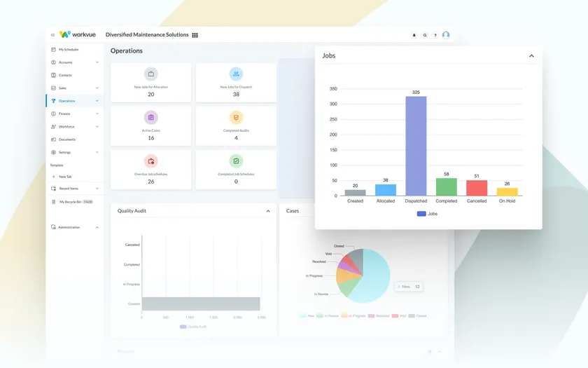Screen dimensions: 588x368
Task: Click the Finance sidebar icon
Action: (x=53, y=114)
